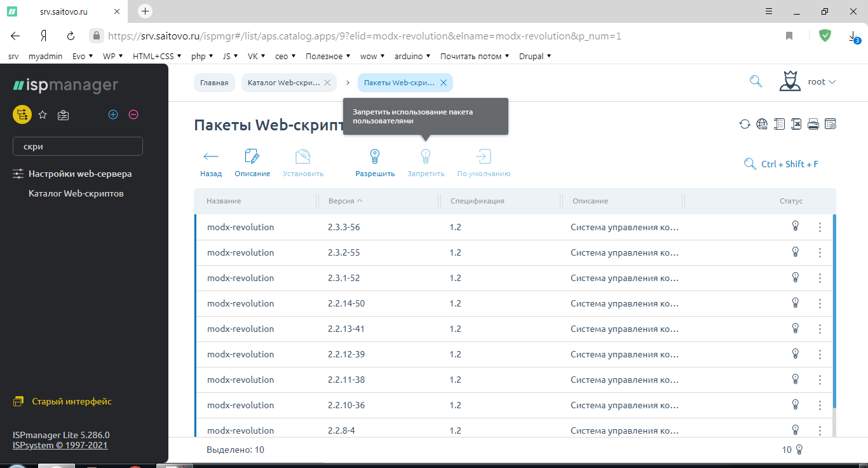Select the modx-revolution row with version 2.2.12-39

pyautogui.click(x=513, y=354)
